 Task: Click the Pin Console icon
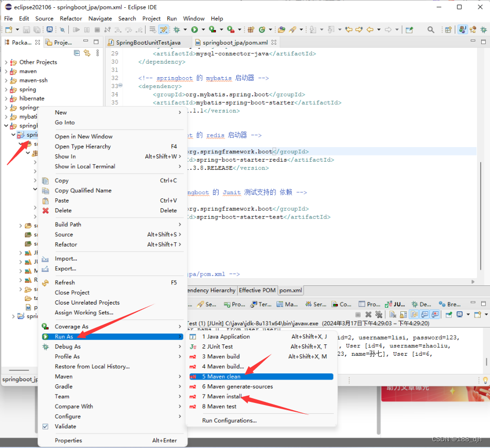449,314
